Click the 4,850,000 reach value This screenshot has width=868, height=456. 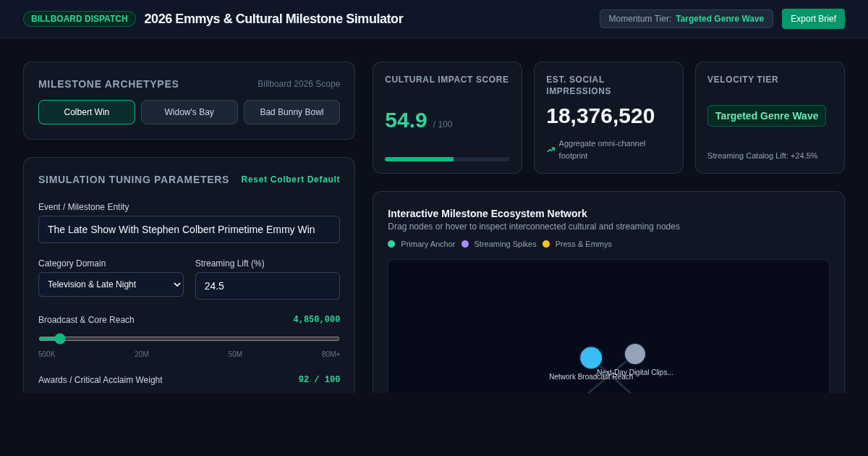(x=316, y=320)
